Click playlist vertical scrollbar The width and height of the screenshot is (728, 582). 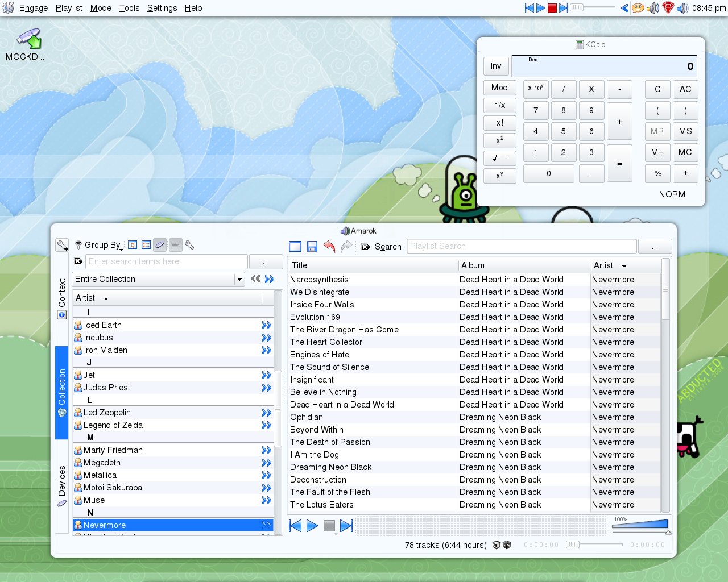665,386
